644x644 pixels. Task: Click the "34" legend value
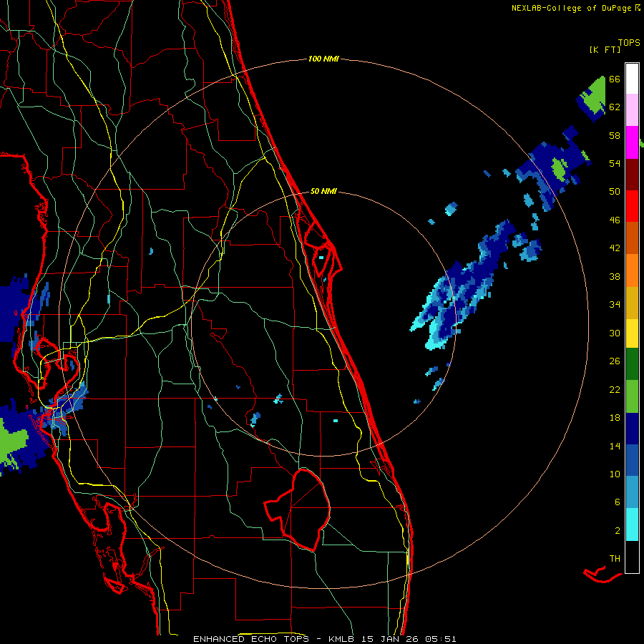615,304
